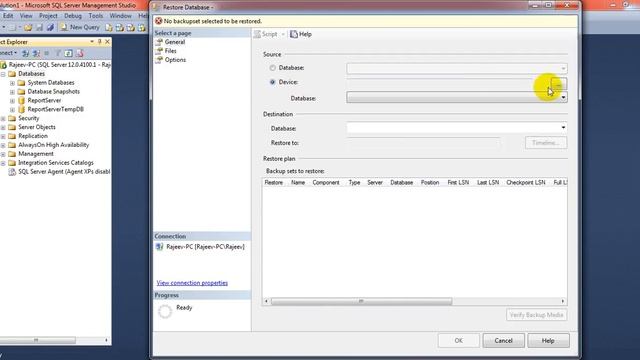This screenshot has height=360, width=640.
Task: Click the Cancel button
Action: coord(503,340)
